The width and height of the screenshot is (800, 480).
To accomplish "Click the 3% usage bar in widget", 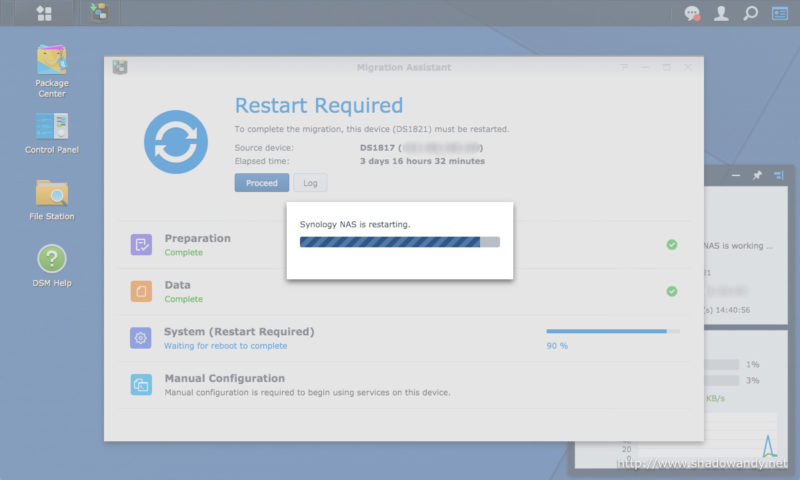I will point(721,381).
